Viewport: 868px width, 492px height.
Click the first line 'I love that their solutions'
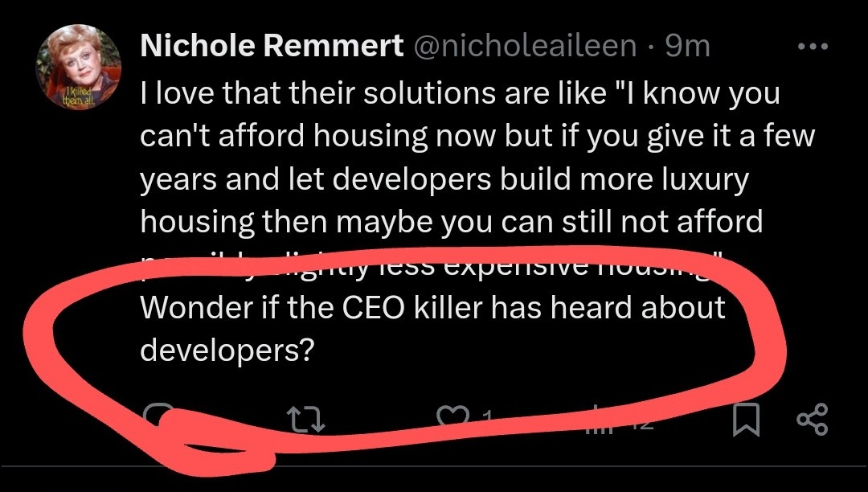click(460, 93)
